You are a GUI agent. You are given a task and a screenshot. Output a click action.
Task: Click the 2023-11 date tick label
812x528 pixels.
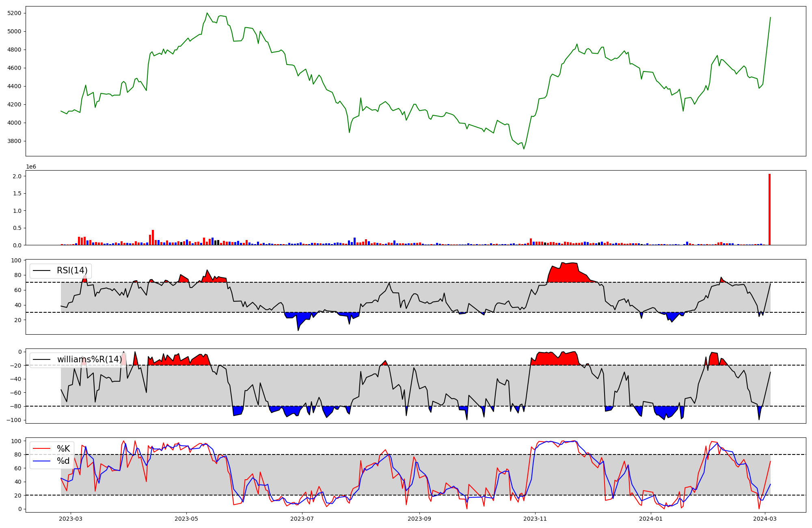[535, 519]
